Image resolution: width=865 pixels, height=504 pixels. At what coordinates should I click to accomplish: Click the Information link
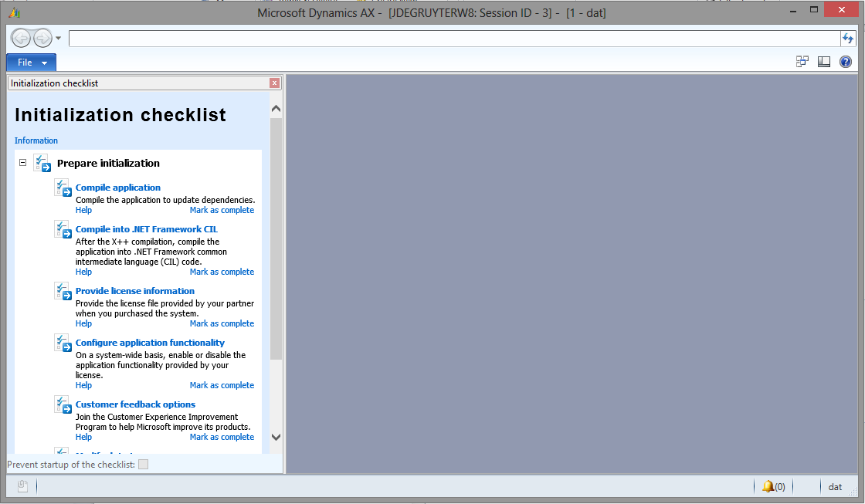point(36,140)
